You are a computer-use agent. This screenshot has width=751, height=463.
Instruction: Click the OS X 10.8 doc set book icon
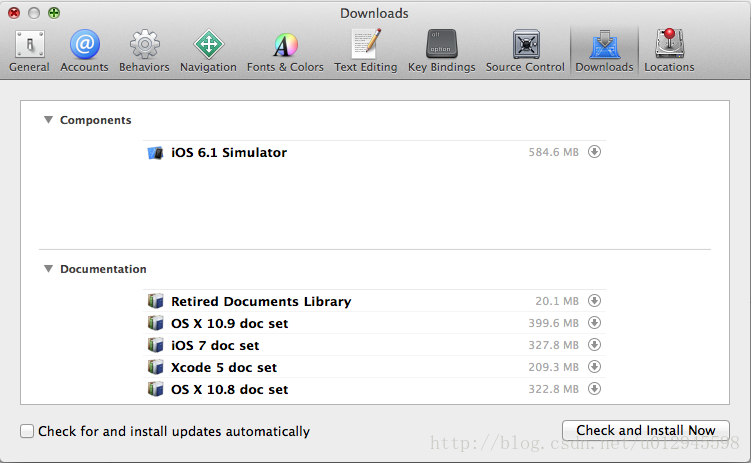(x=155, y=389)
